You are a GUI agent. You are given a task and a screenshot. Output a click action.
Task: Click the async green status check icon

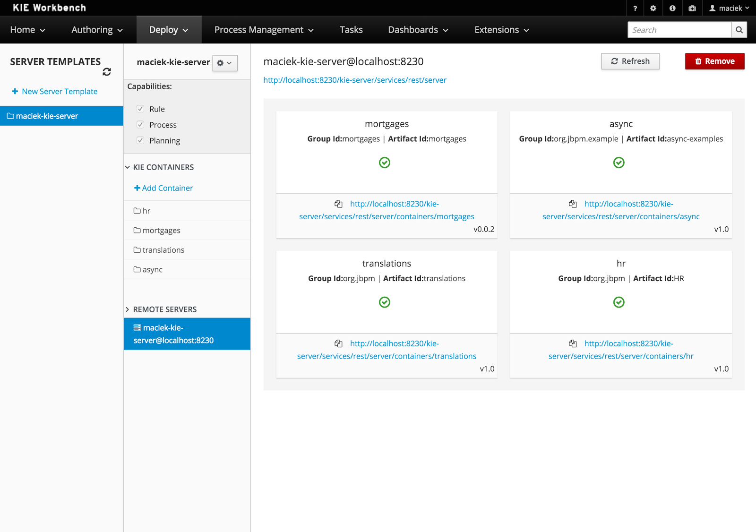619,163
